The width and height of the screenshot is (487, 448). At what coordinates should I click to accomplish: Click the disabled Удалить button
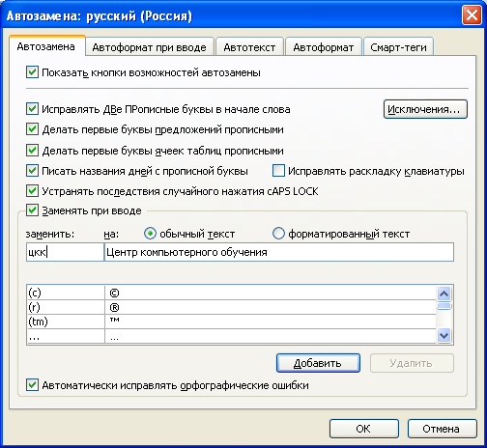[x=412, y=363]
